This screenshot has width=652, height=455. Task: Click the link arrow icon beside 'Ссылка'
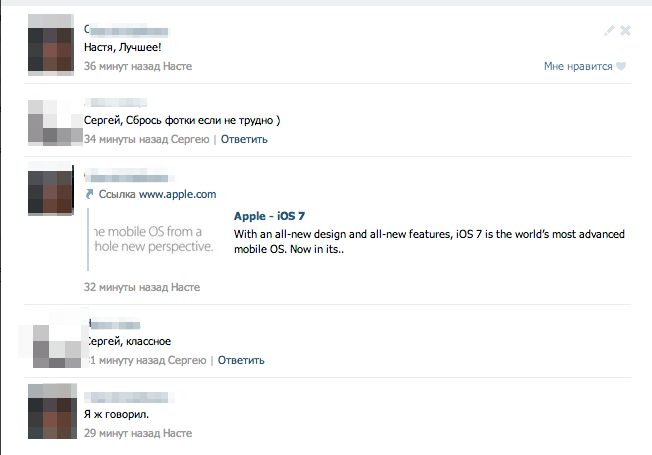coord(89,194)
